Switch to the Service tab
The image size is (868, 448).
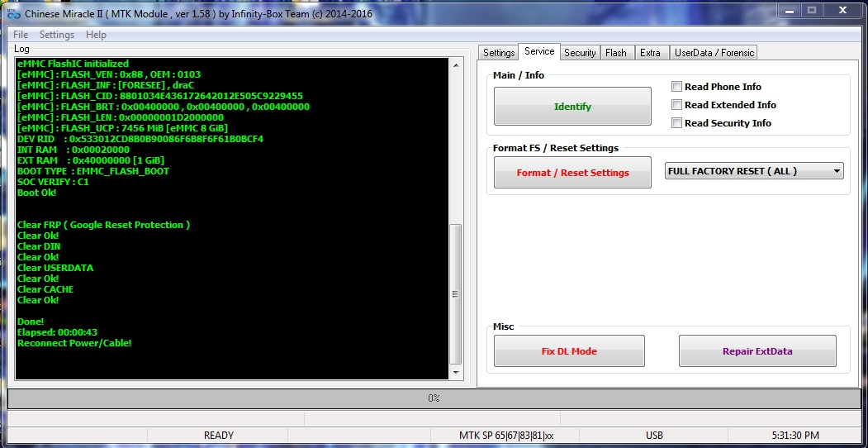tap(539, 51)
